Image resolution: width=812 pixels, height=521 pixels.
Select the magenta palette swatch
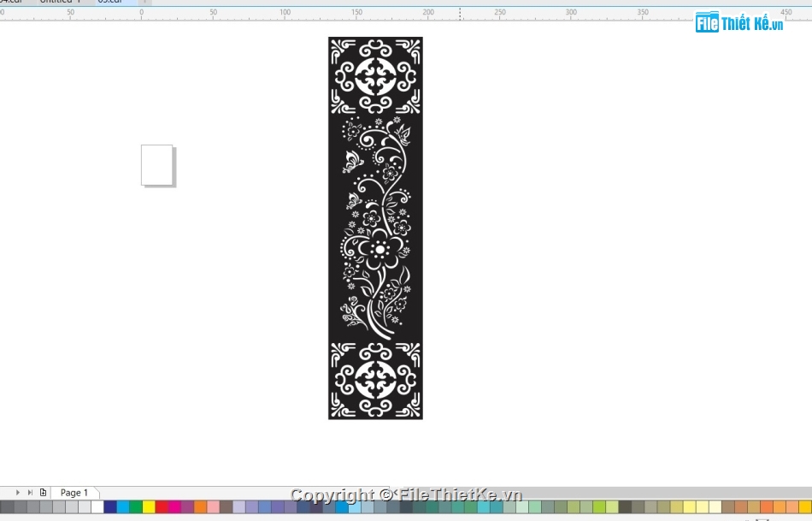[174, 506]
